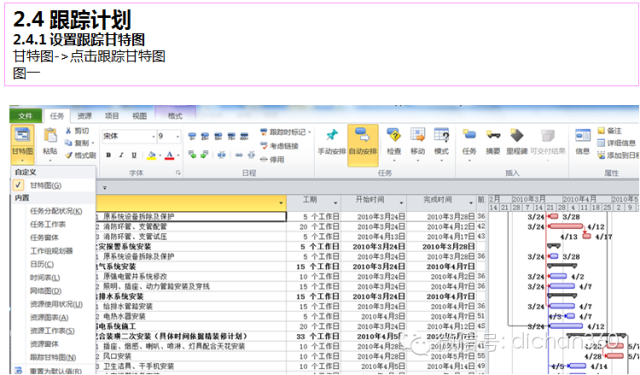Click the Cut (剪切) scissors button
640x375 pixels.
(77, 131)
